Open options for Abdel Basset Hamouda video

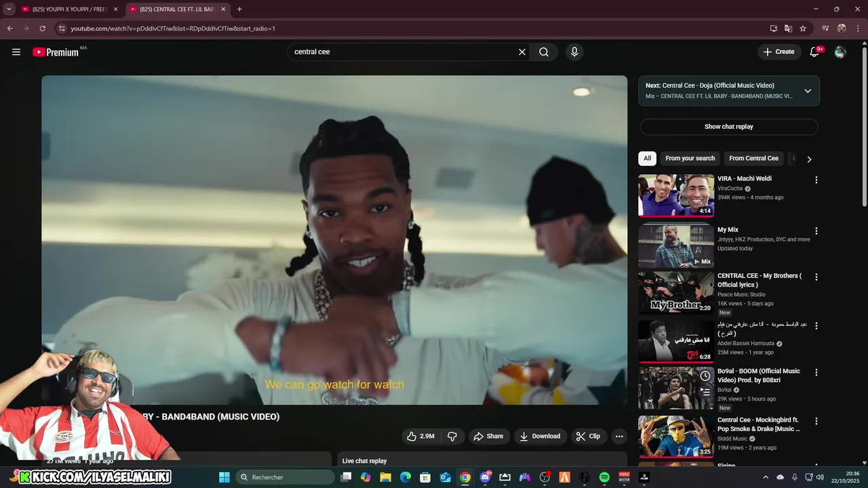[816, 326]
